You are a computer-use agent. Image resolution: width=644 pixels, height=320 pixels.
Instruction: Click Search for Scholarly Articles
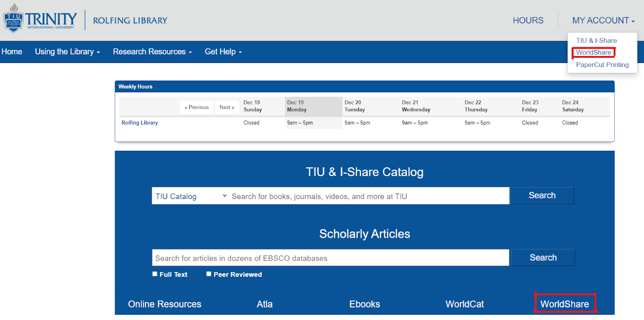543,258
